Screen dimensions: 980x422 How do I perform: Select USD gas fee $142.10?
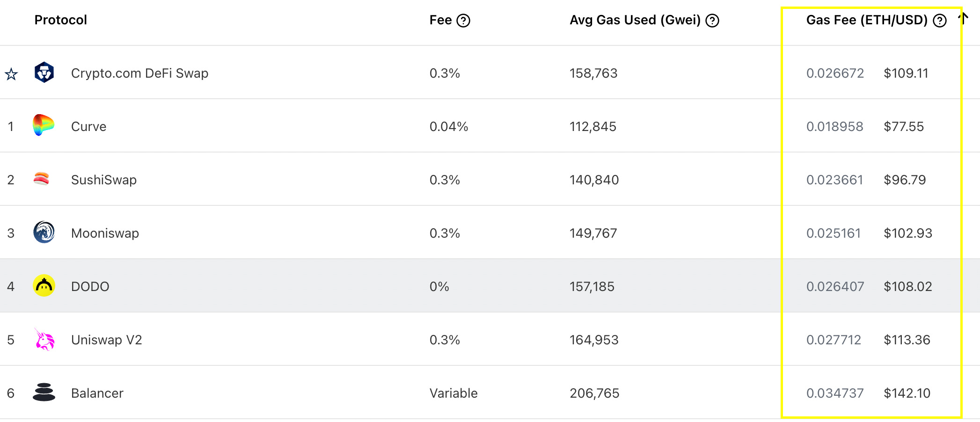[907, 393]
